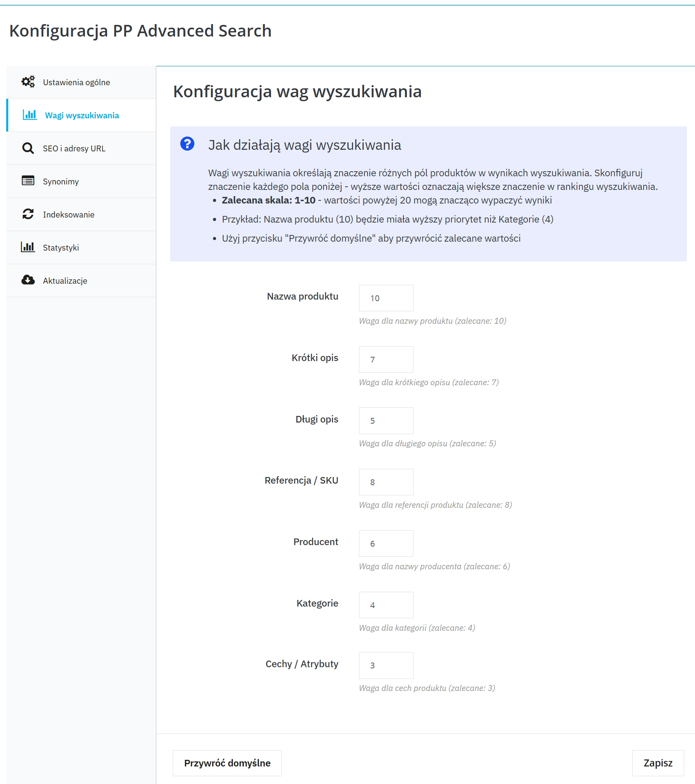695x784 pixels.
Task: Click the magnifier icon beside SEO i adresy URL
Action: [x=28, y=148]
